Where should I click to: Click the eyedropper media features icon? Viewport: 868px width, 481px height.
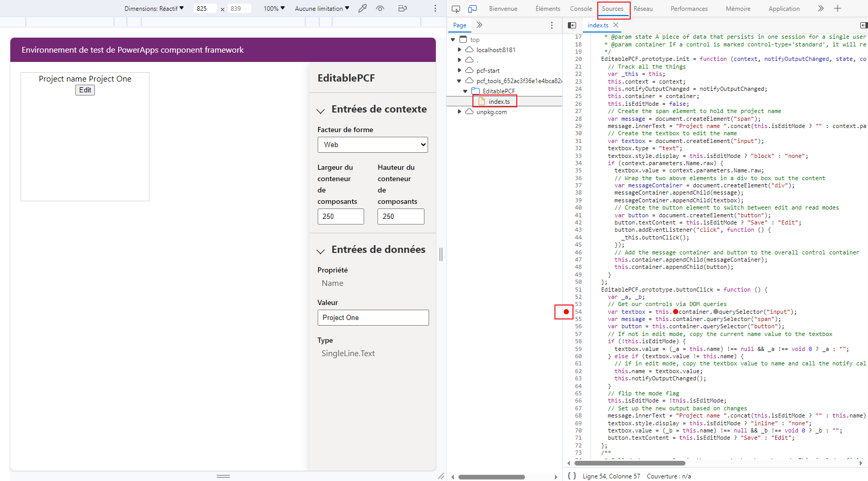coord(363,8)
